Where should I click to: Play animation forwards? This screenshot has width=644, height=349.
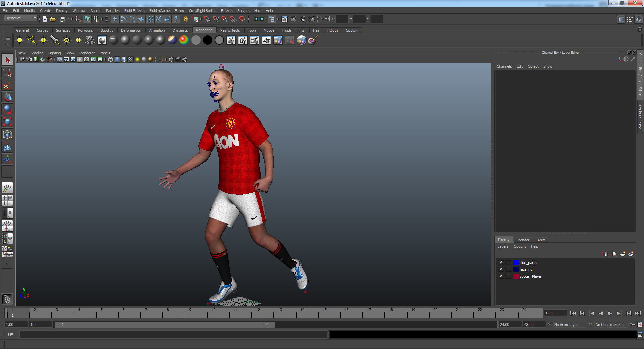(610, 313)
